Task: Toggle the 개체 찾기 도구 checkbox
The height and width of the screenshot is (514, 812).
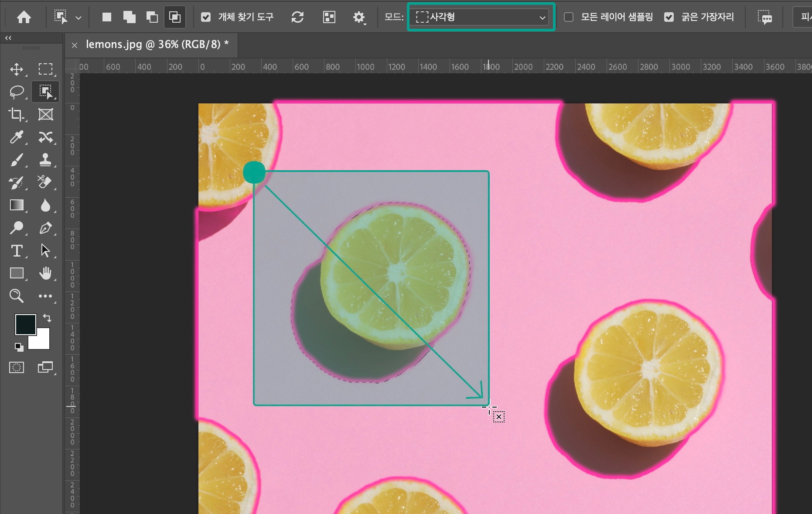Action: (x=206, y=17)
